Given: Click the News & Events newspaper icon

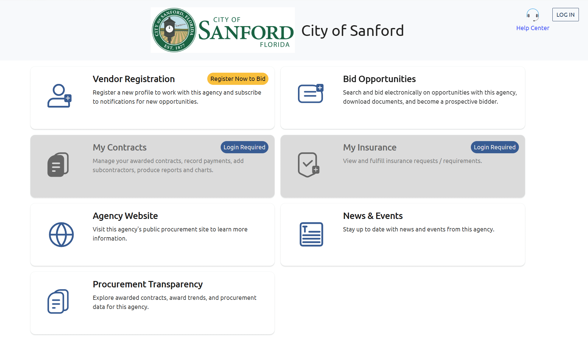Looking at the screenshot, I should coord(311,234).
